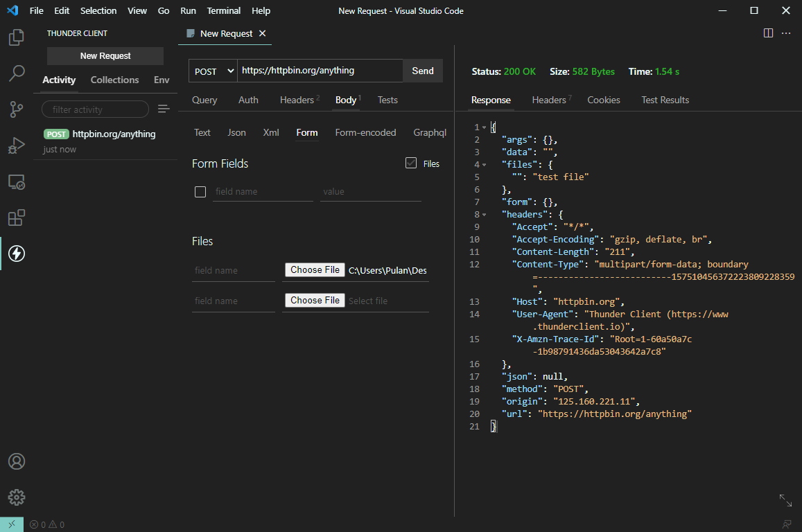Click the Accounts icon in activity bar
This screenshot has width=802, height=532.
point(16,461)
